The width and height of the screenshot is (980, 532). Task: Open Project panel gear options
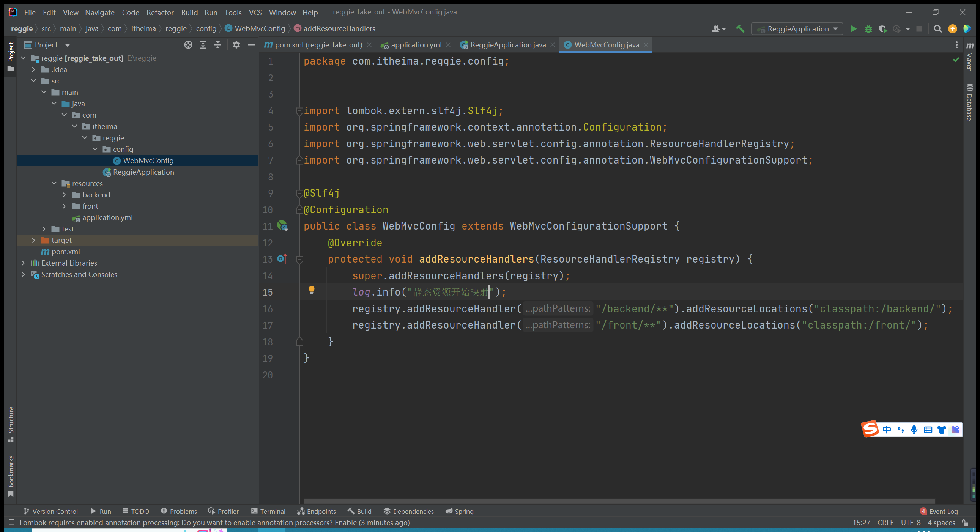(236, 45)
